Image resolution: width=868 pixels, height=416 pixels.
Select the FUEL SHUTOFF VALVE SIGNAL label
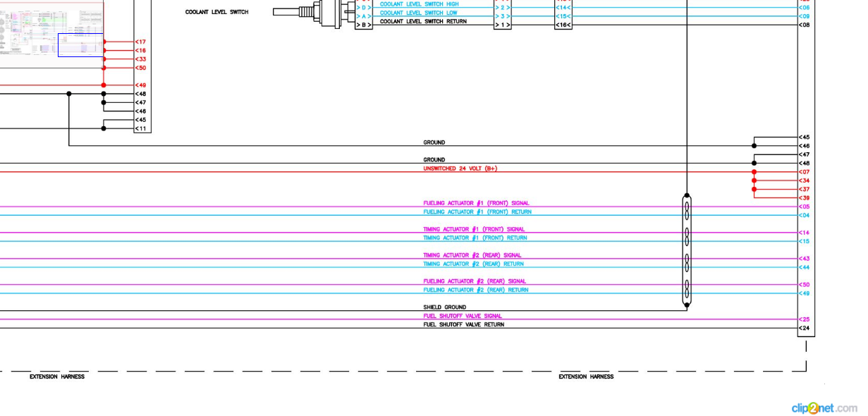pos(463,316)
